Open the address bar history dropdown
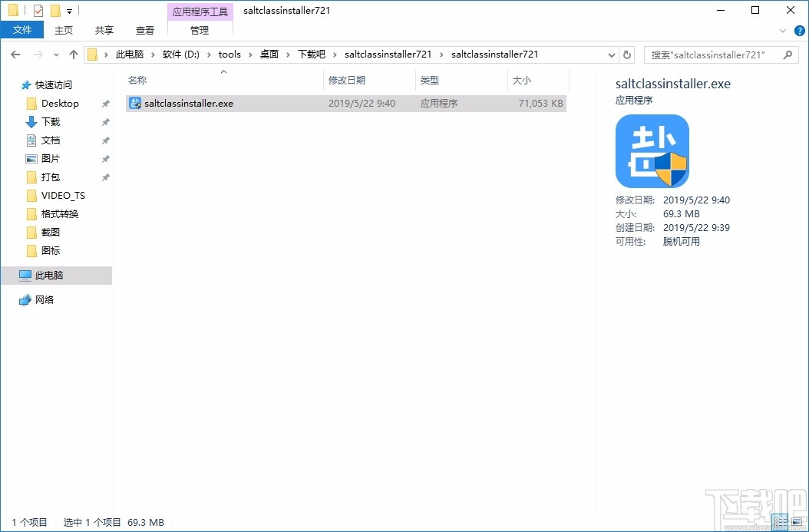Viewport: 809px width, 532px height. point(611,55)
